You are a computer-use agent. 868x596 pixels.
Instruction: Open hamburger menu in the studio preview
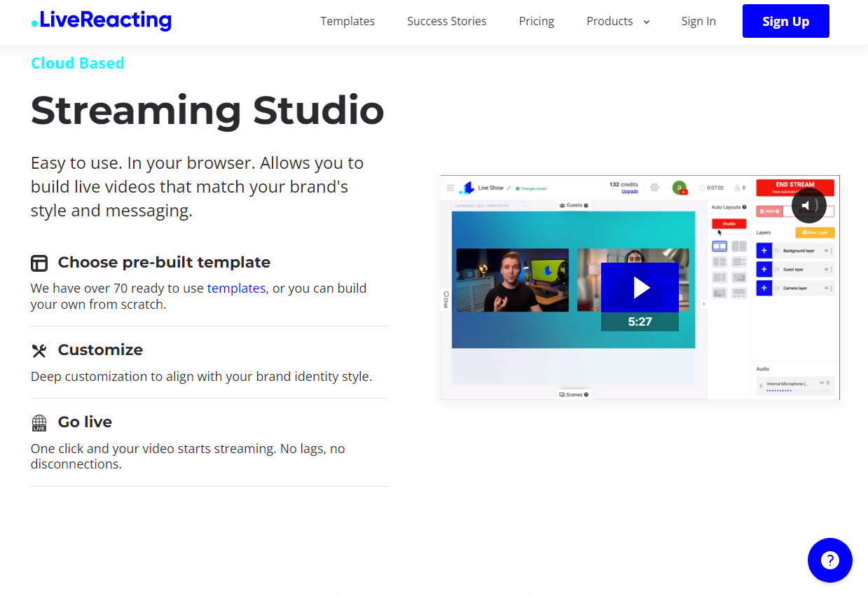(450, 188)
